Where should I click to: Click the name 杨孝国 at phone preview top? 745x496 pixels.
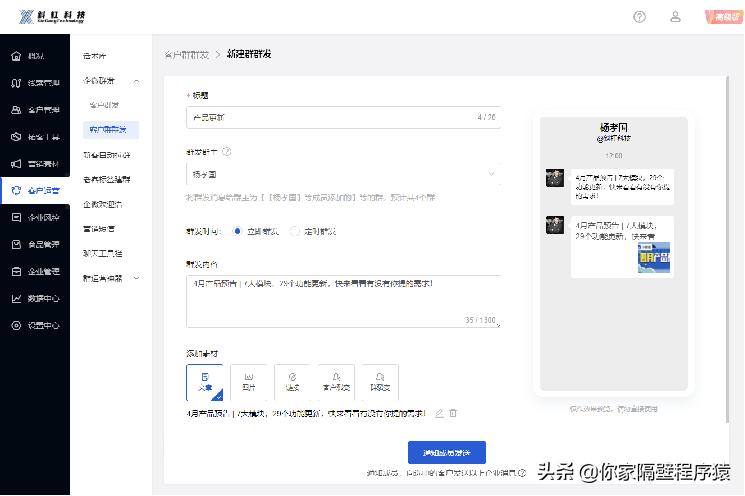pos(613,127)
